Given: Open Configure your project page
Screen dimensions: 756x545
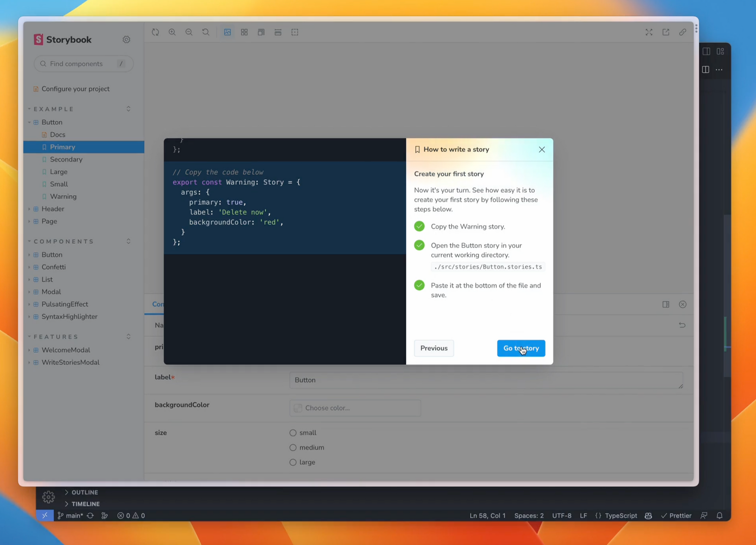Looking at the screenshot, I should click(75, 89).
